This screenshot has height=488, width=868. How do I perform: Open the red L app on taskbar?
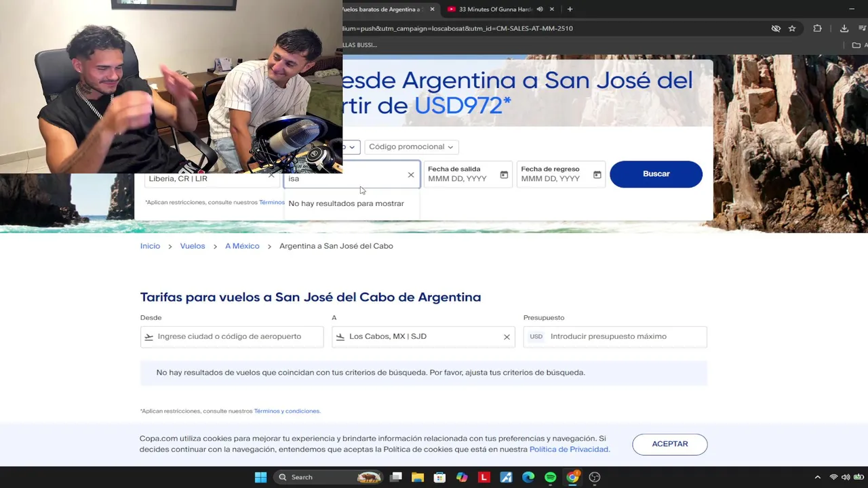click(484, 477)
